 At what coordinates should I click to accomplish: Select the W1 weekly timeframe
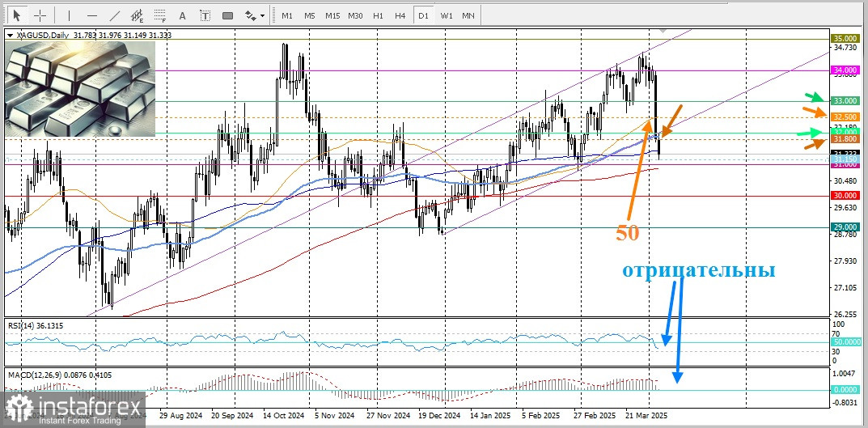[x=446, y=15]
